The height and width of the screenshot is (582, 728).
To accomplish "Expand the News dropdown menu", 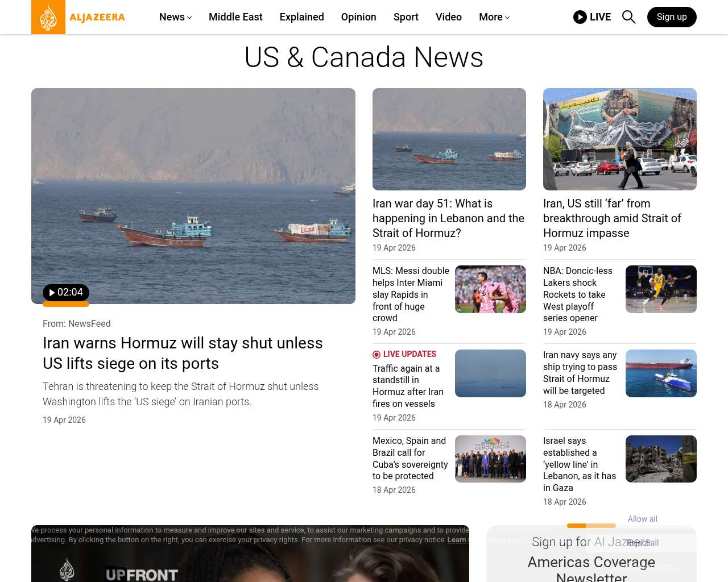I will click(x=175, y=17).
